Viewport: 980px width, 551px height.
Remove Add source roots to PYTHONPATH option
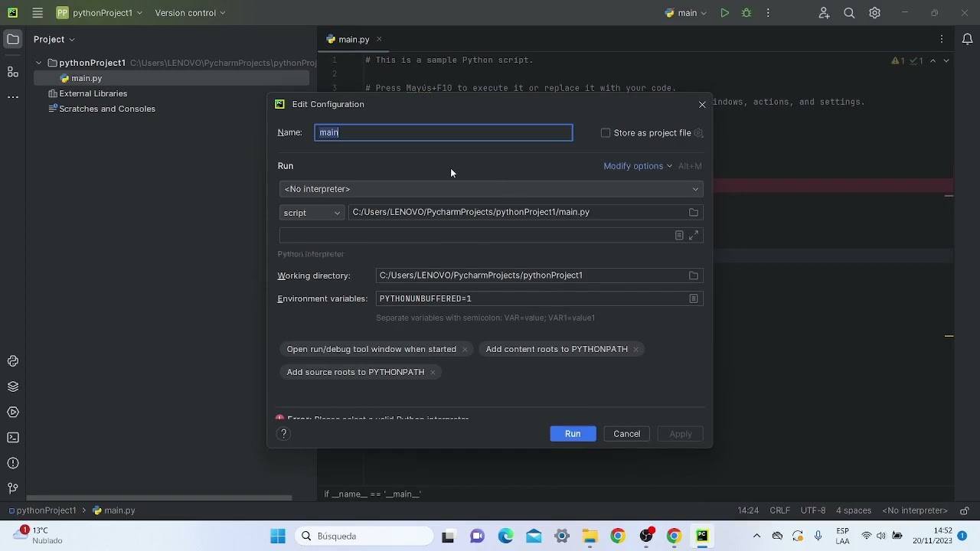click(x=433, y=372)
